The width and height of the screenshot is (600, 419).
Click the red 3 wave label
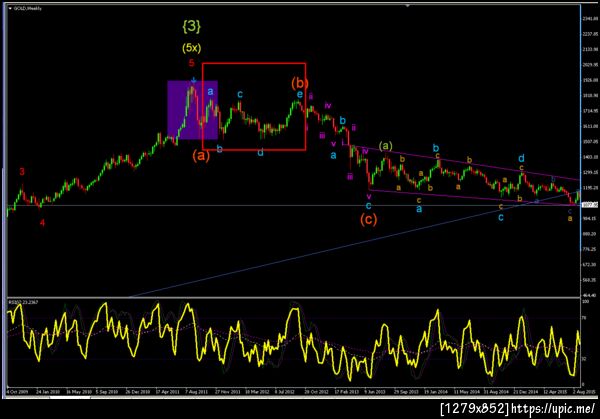tap(22, 172)
